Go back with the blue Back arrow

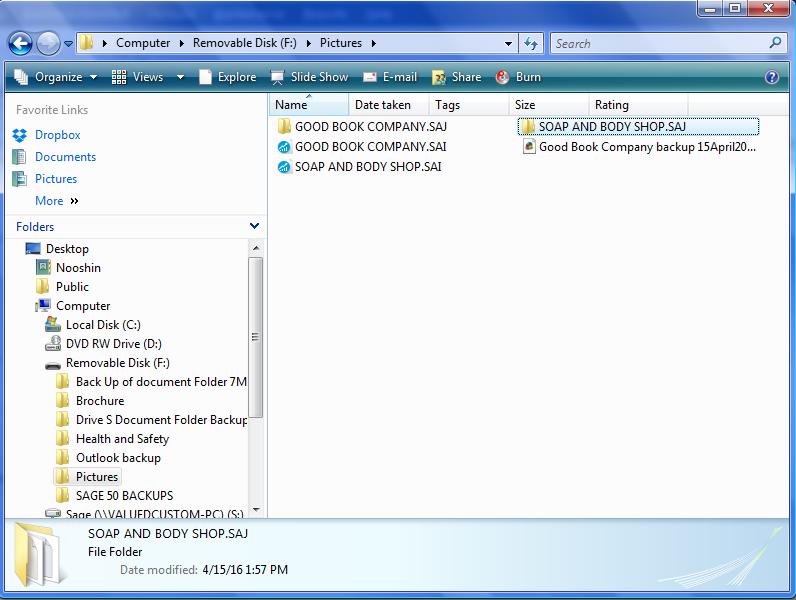(20, 44)
